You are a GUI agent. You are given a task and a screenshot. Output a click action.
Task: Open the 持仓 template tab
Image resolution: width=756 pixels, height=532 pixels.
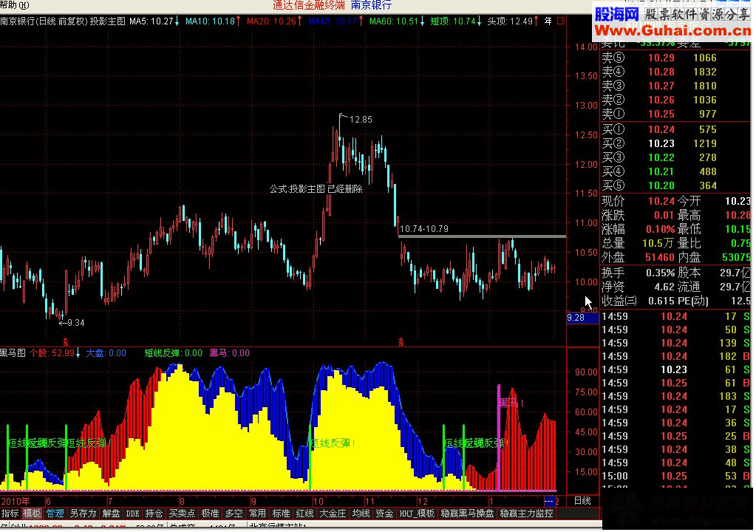154,514
